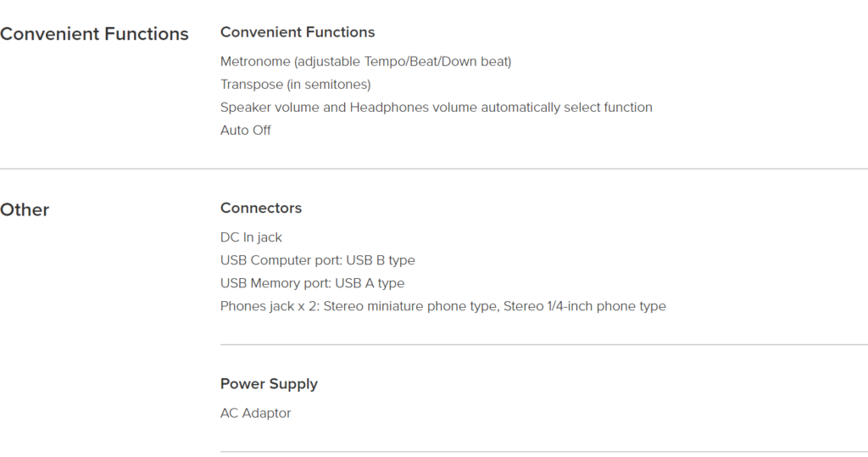
Task: Click USB Computer port: USB B type
Action: click(317, 260)
